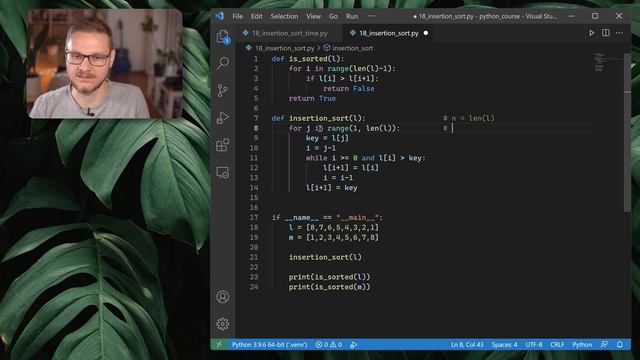Expand the hidden menus ellipsis
The image size is (640, 360).
(371, 16)
